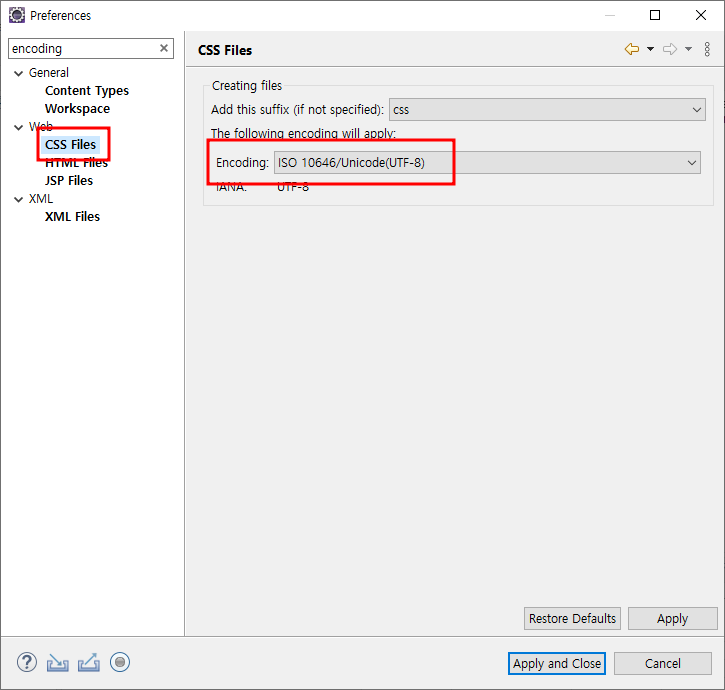Viewport: 725px width, 690px height.
Task: Open the view menu dots icon
Action: (x=707, y=49)
